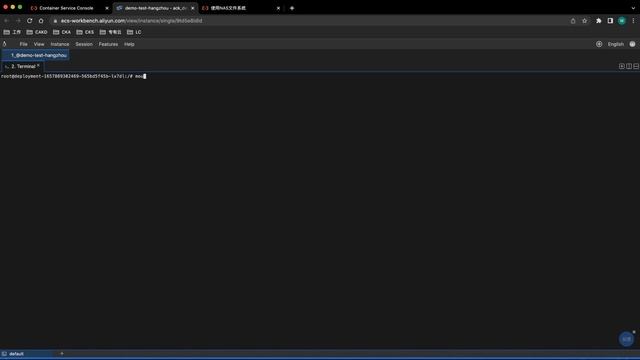The width and height of the screenshot is (640, 360).
Task: Open the 工作 bookmarks folder
Action: (x=12, y=32)
